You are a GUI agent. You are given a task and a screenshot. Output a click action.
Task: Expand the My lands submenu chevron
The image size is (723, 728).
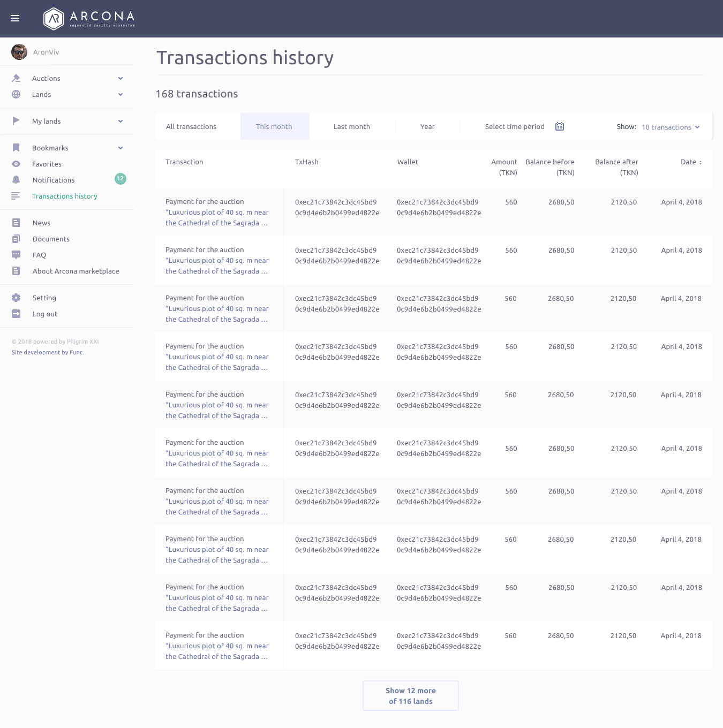pyautogui.click(x=120, y=121)
